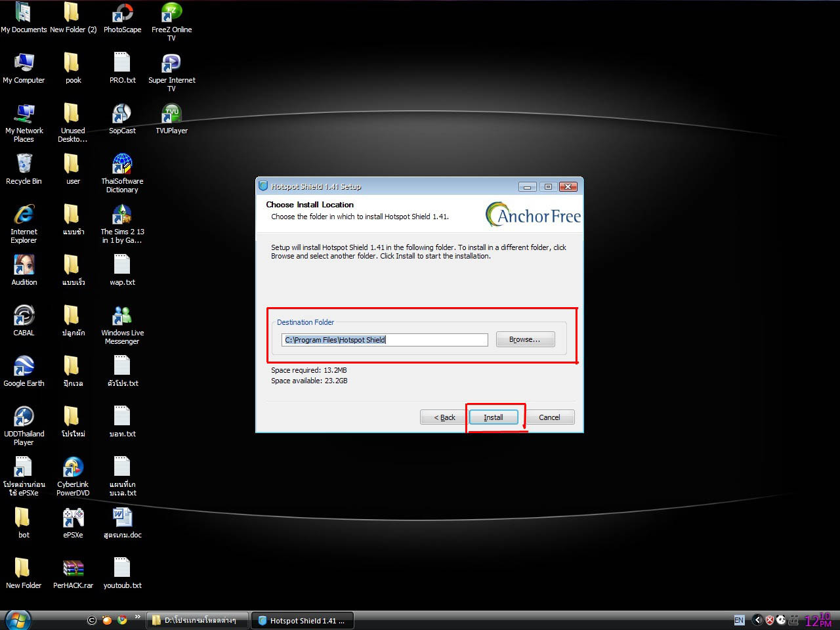The image size is (840, 630).
Task: Launch the Google Earth shortcut
Action: point(24,371)
